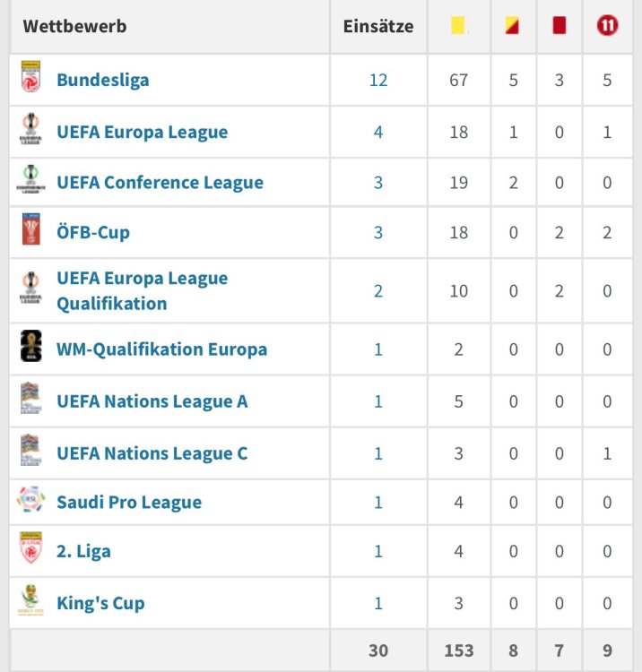Open the UEFA Europa League Qualifikation link
Screen dimensions: 642x672
[142, 290]
